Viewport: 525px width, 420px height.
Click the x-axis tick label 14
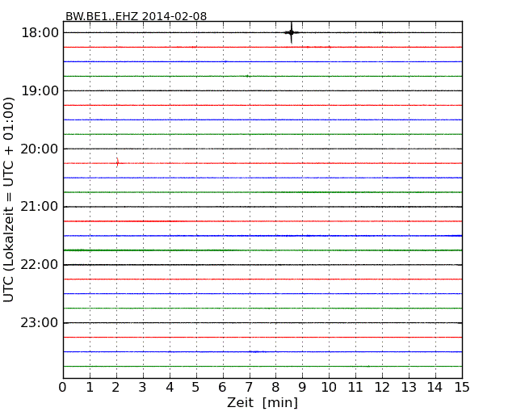click(x=435, y=387)
